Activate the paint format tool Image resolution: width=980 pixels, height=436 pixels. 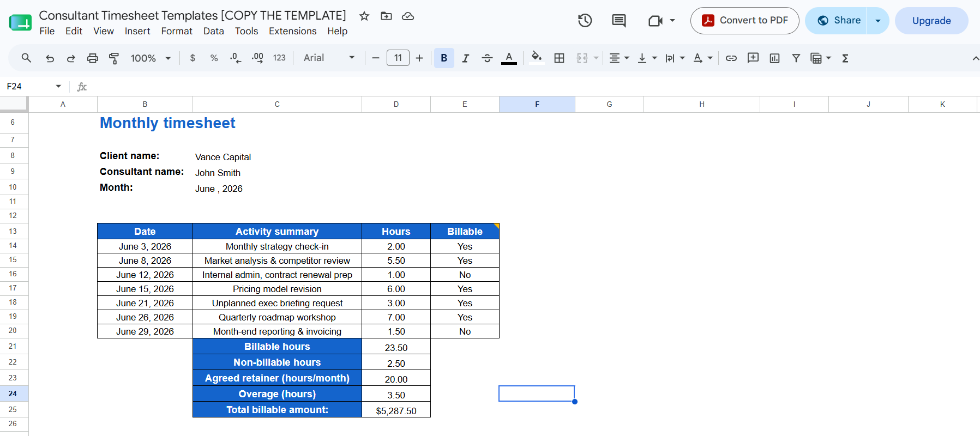(x=114, y=58)
